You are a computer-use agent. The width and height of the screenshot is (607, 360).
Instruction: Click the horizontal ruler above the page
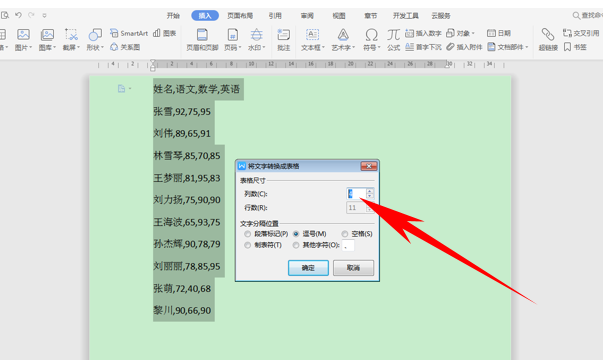301,64
